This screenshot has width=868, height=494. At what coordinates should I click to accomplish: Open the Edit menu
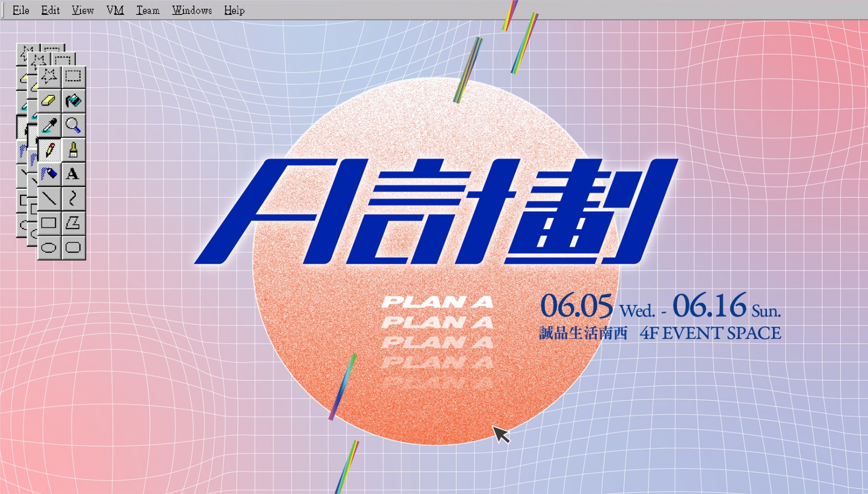(50, 10)
